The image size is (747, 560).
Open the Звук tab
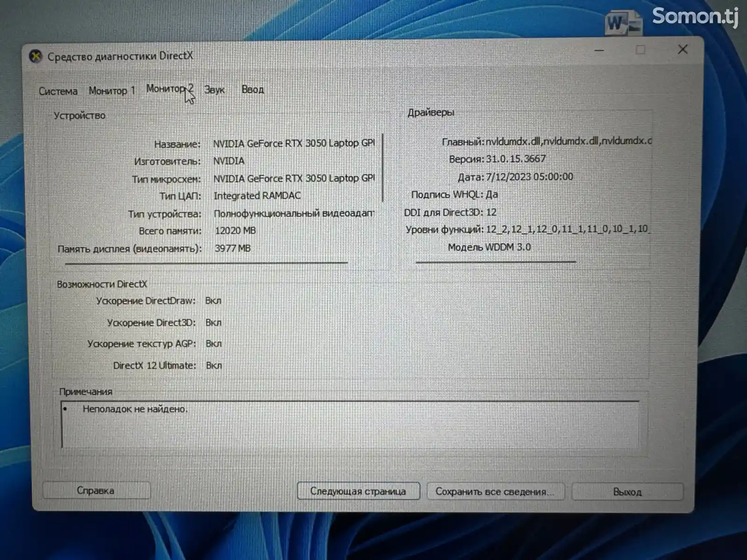(x=214, y=90)
